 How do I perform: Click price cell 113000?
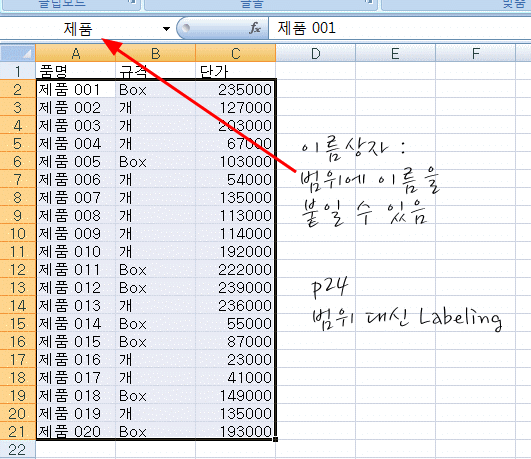pos(236,215)
